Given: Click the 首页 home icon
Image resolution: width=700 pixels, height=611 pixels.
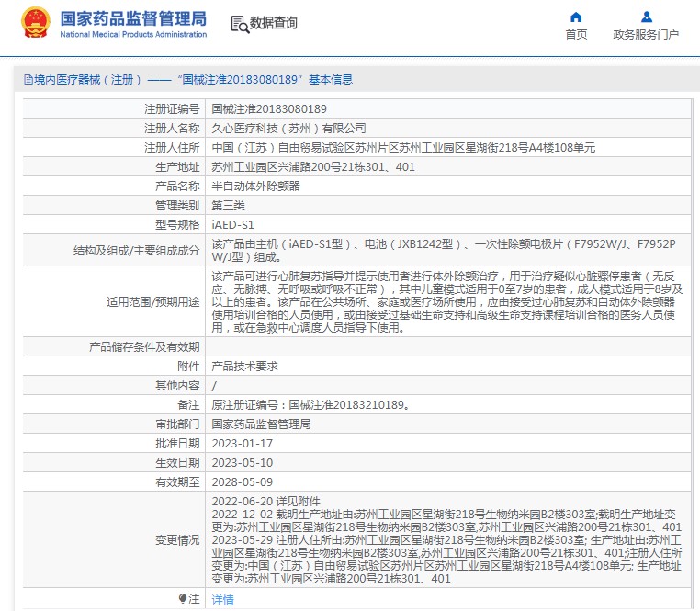Looking at the screenshot, I should pos(576,17).
